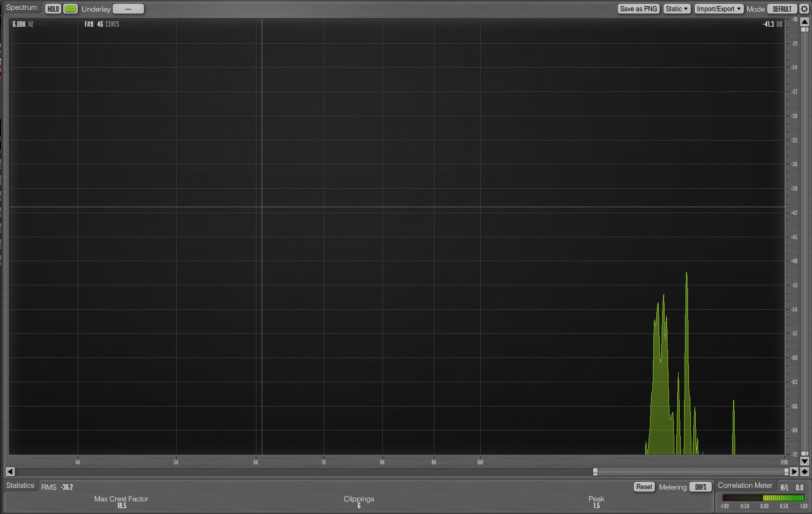Click the top handle of vertical range slider
This screenshot has height=514, width=812.
pyautogui.click(x=805, y=30)
